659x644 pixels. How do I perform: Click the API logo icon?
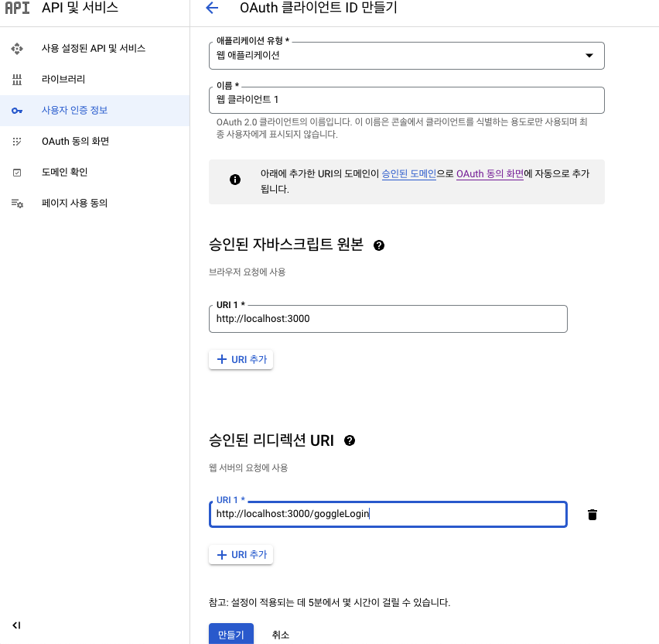click(17, 9)
